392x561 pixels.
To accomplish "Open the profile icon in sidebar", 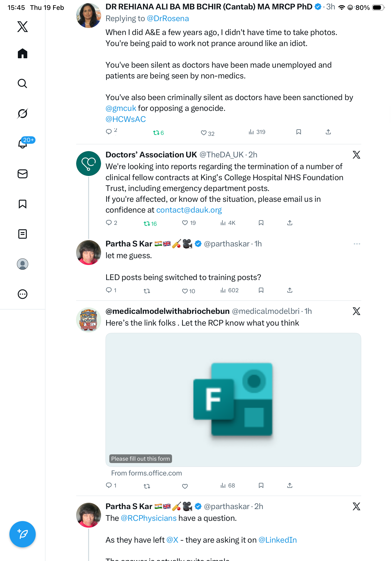I will pyautogui.click(x=23, y=264).
